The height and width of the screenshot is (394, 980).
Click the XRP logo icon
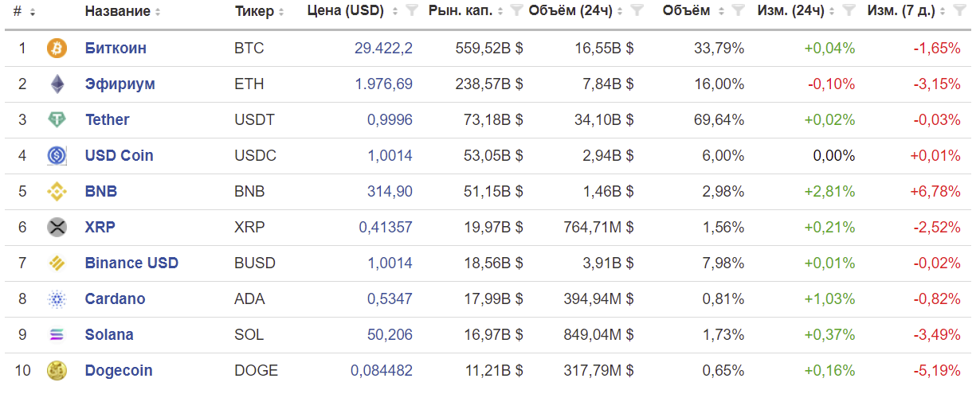57,228
